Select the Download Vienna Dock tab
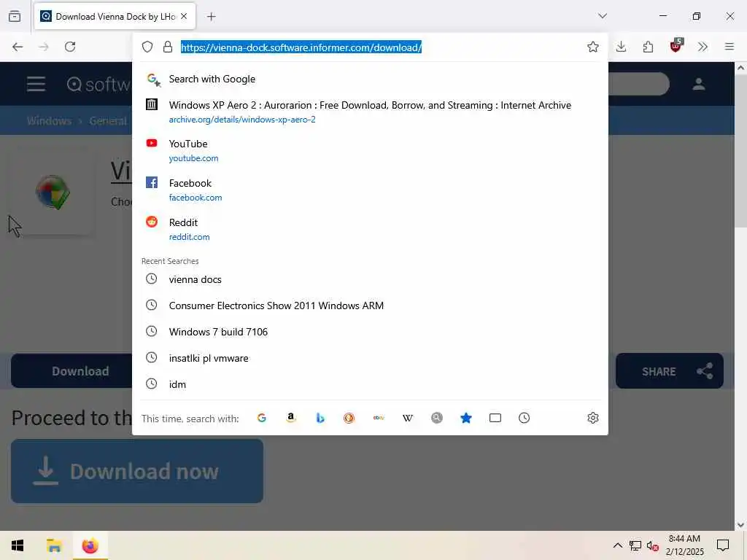Viewport: 747px width, 560px height. [115, 17]
